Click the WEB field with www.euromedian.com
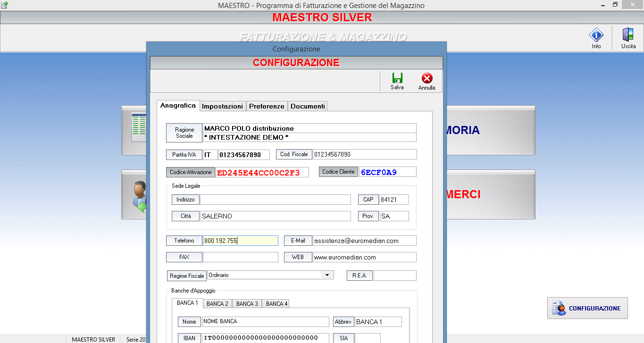This screenshot has width=644, height=343. click(365, 257)
